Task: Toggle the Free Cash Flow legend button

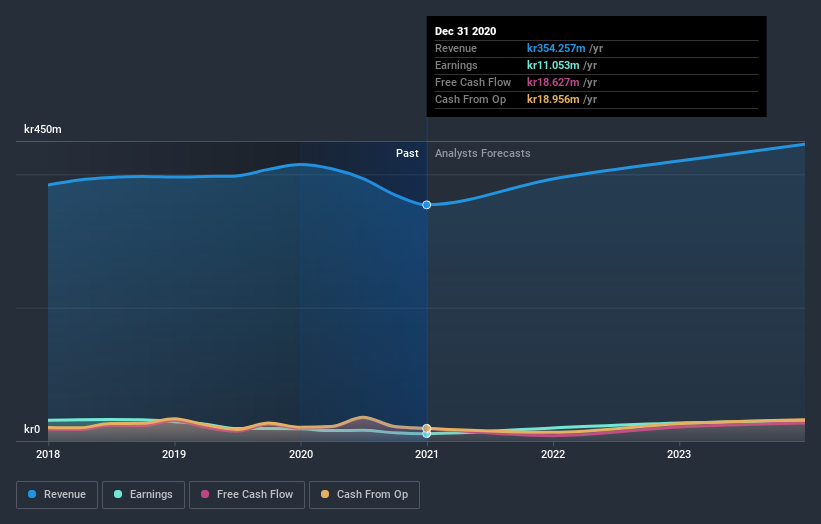Action: [x=247, y=495]
